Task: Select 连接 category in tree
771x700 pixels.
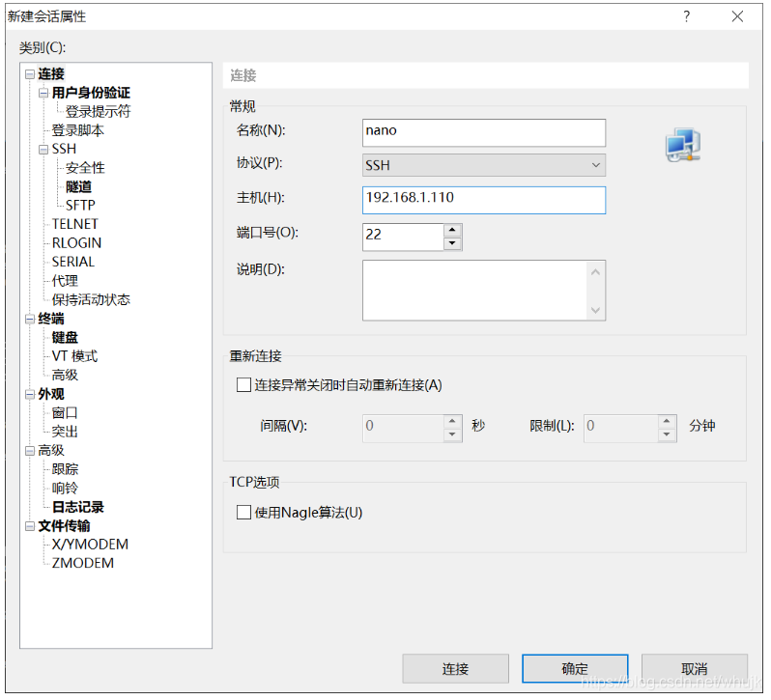Action: (x=51, y=74)
